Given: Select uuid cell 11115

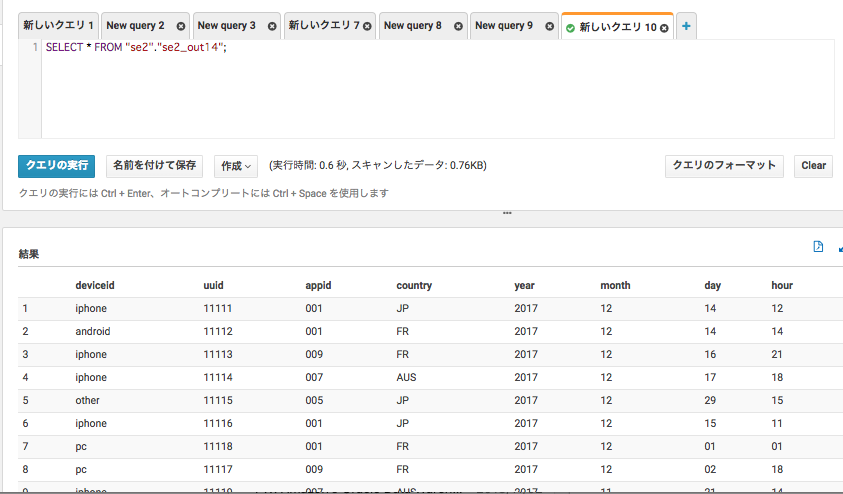Looking at the screenshot, I should pyautogui.click(x=218, y=400).
